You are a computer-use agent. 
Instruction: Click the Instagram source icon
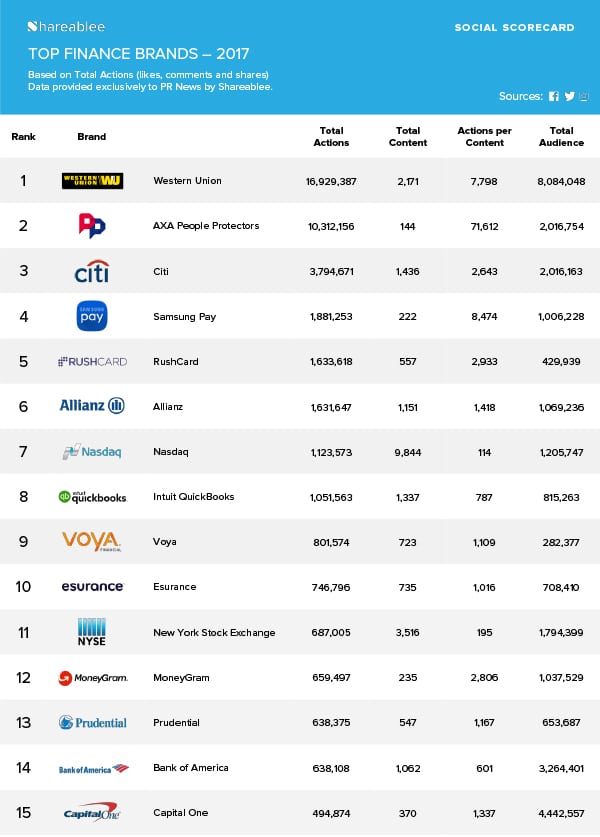pos(584,96)
